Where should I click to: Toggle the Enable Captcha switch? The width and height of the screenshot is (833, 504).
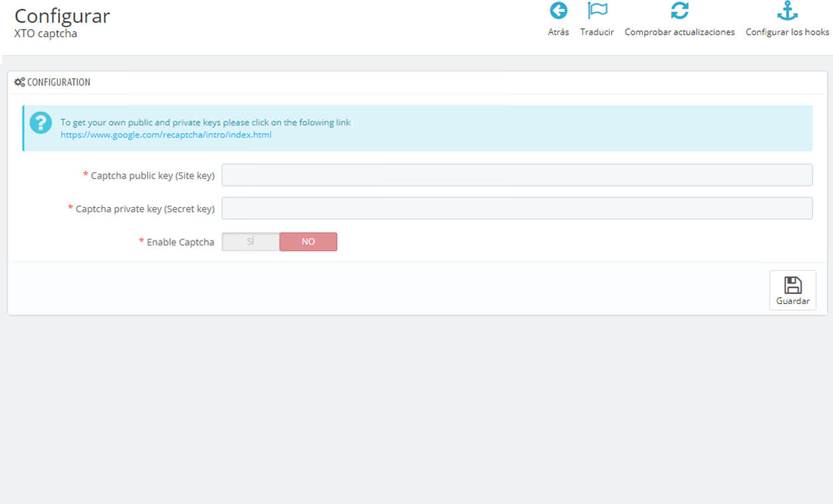279,241
